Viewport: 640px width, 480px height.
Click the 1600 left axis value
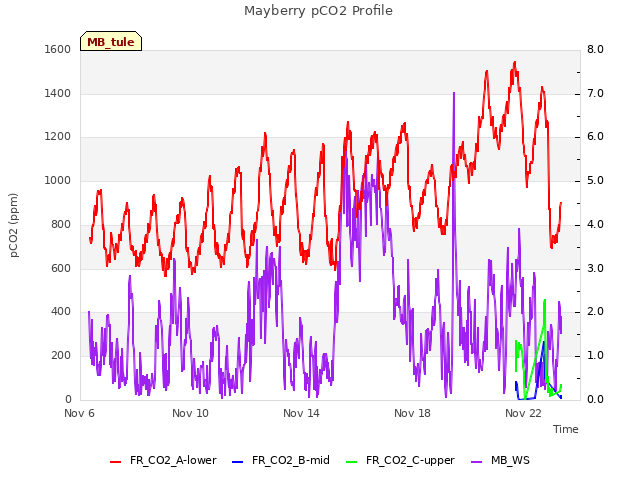tap(58, 49)
